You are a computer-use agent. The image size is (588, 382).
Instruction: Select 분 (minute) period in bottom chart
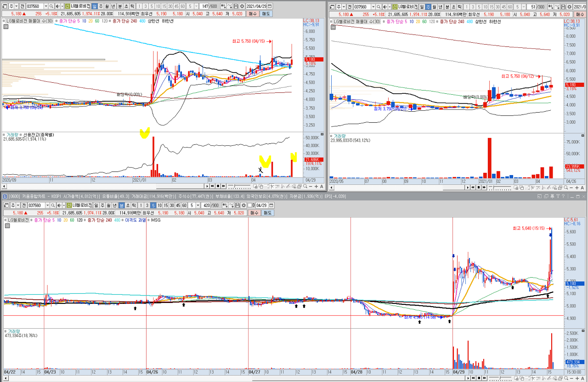(122, 205)
